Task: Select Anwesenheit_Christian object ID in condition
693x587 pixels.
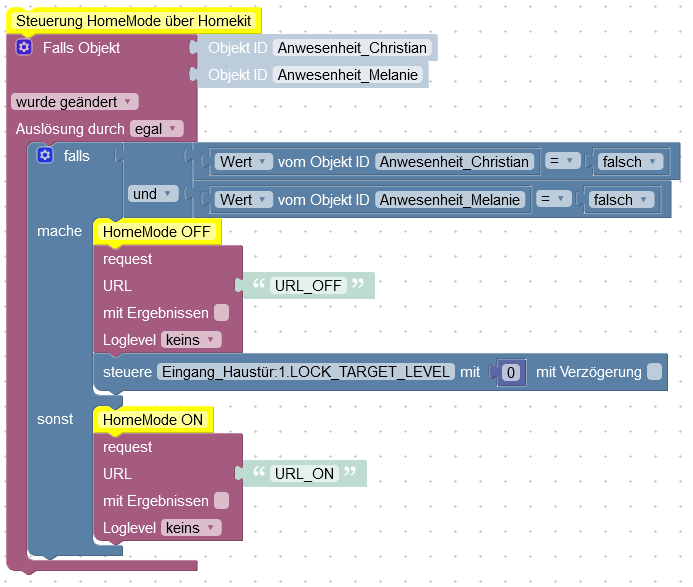Action: (x=454, y=161)
